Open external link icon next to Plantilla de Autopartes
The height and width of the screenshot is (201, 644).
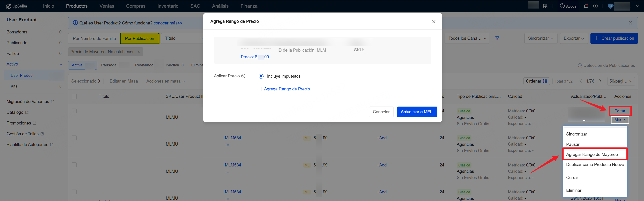point(52,145)
